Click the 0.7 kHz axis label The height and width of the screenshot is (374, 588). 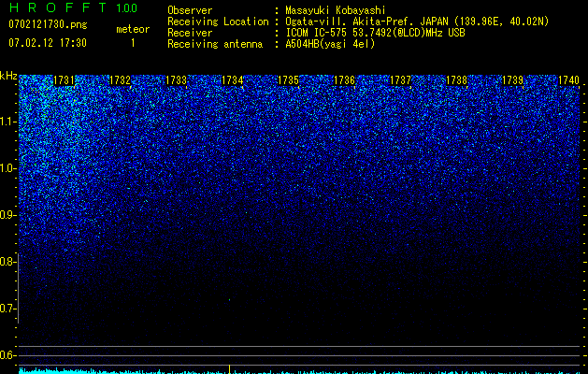point(7,309)
